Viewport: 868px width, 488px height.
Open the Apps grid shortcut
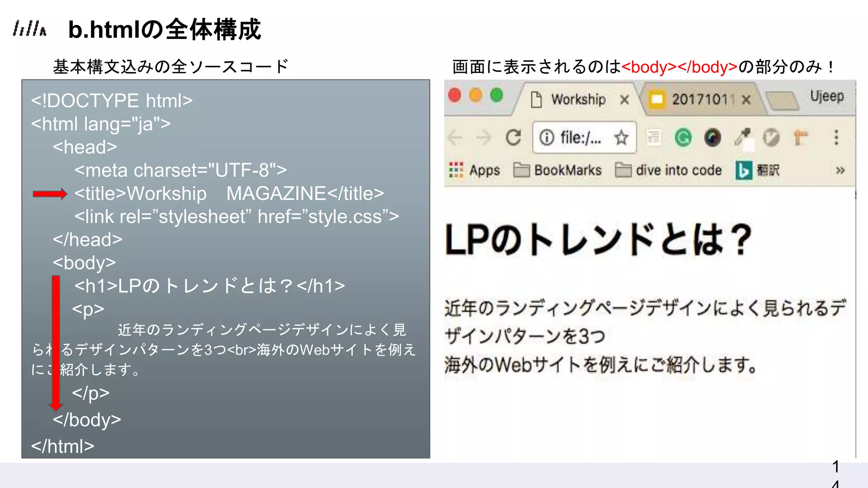[475, 170]
